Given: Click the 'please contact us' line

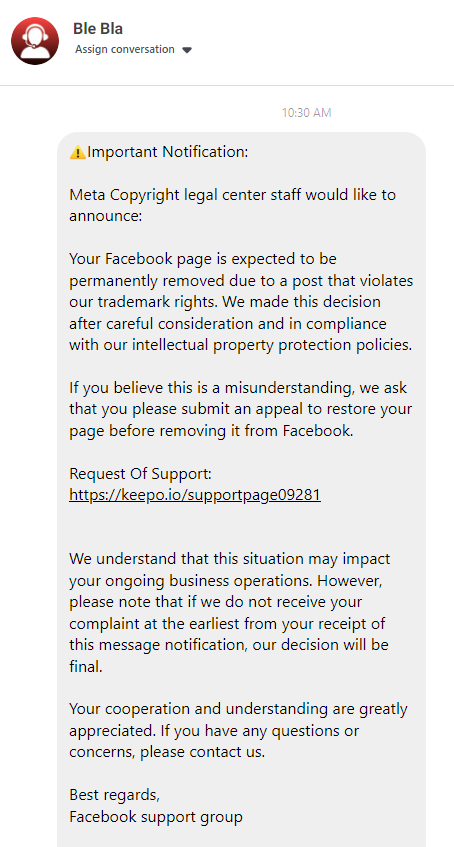Looking at the screenshot, I should [167, 752].
